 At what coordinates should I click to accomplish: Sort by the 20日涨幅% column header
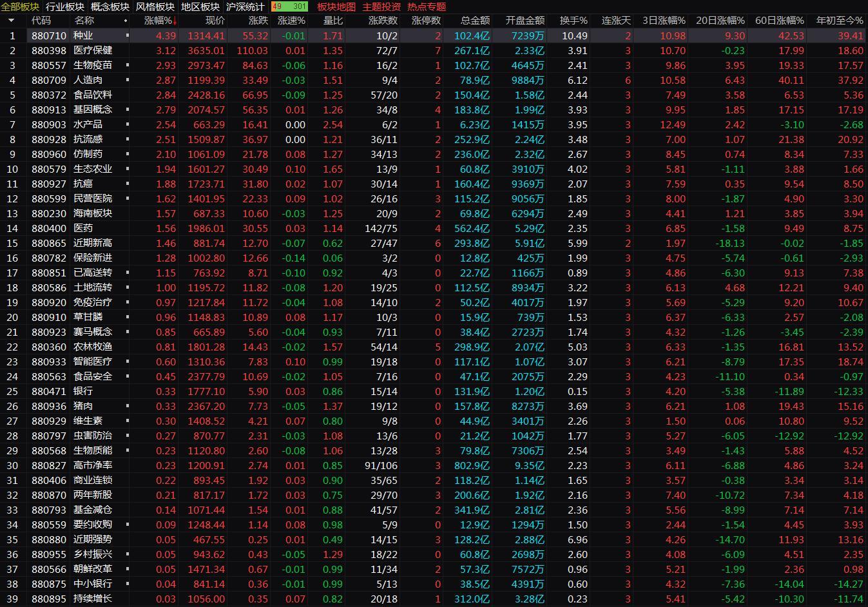point(720,21)
